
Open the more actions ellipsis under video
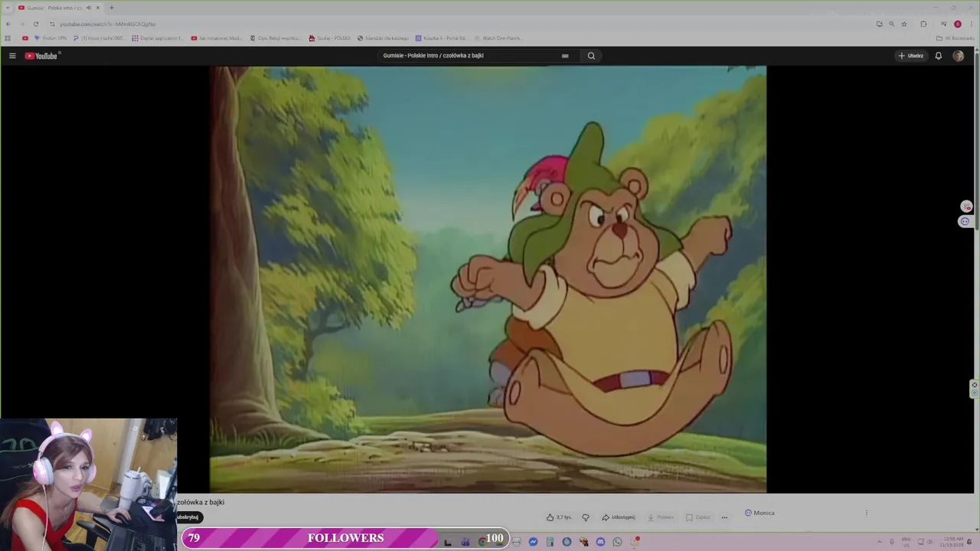pyautogui.click(x=724, y=517)
